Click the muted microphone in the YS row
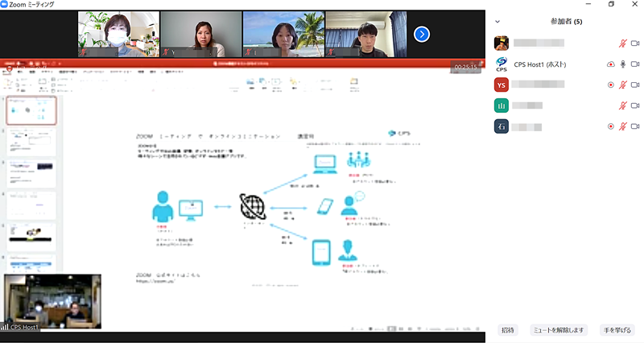This screenshot has width=644, height=343. click(622, 85)
